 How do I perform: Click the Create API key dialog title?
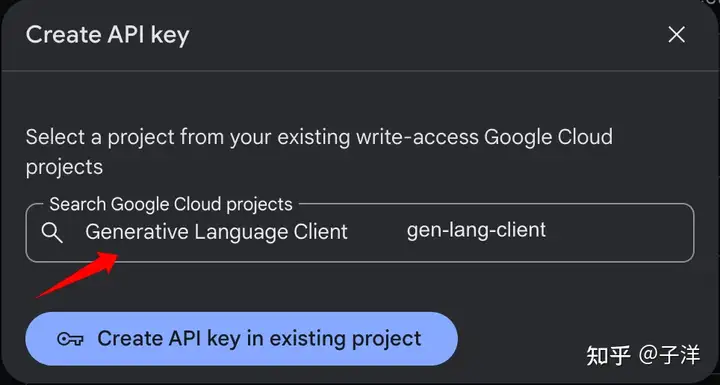click(x=107, y=35)
